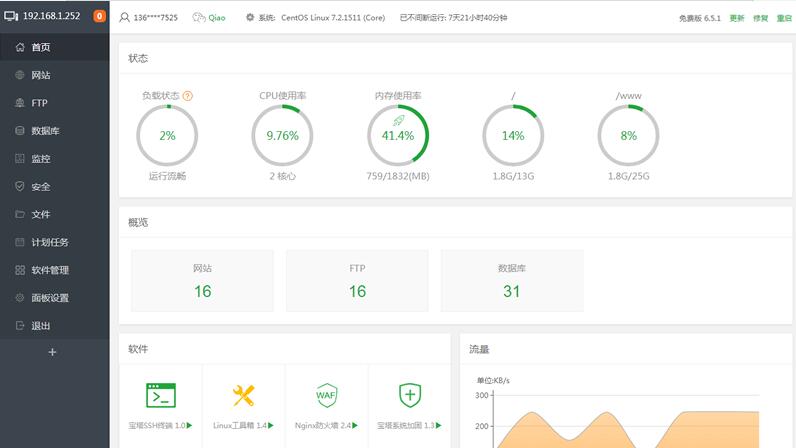Go to 数据库 in the sidebar
Screen dimensions: 796x448
45,131
